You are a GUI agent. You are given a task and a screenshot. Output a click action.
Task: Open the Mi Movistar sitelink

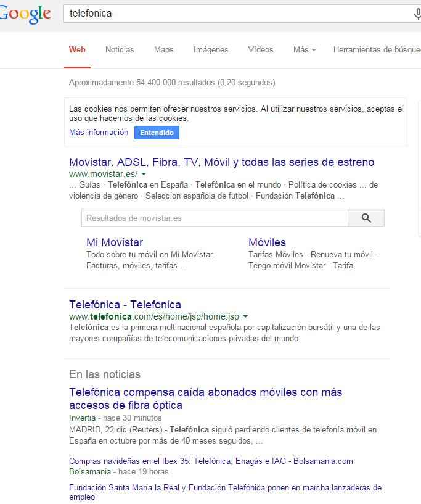[x=115, y=242]
